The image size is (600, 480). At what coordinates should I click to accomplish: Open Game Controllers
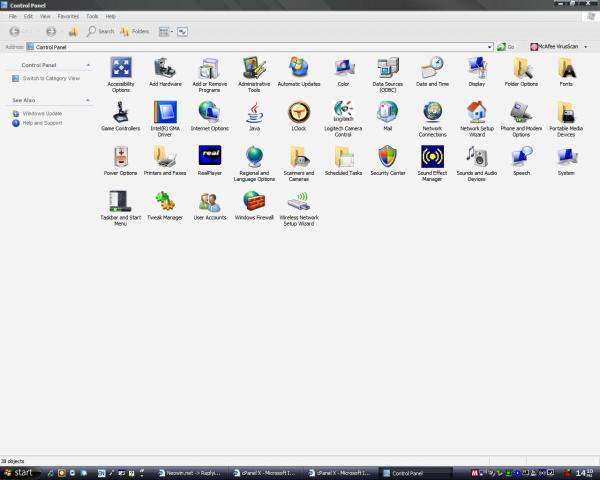coord(121,116)
